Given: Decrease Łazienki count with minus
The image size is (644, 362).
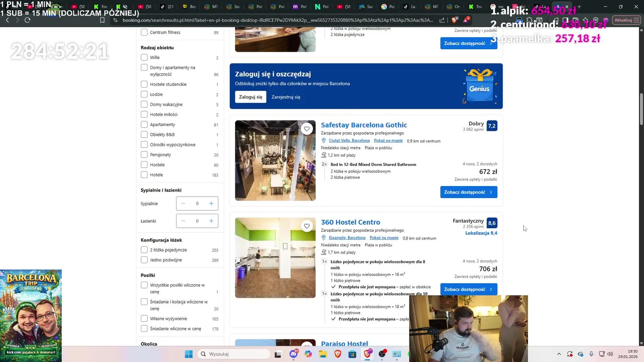Looking at the screenshot, I should pyautogui.click(x=183, y=221).
